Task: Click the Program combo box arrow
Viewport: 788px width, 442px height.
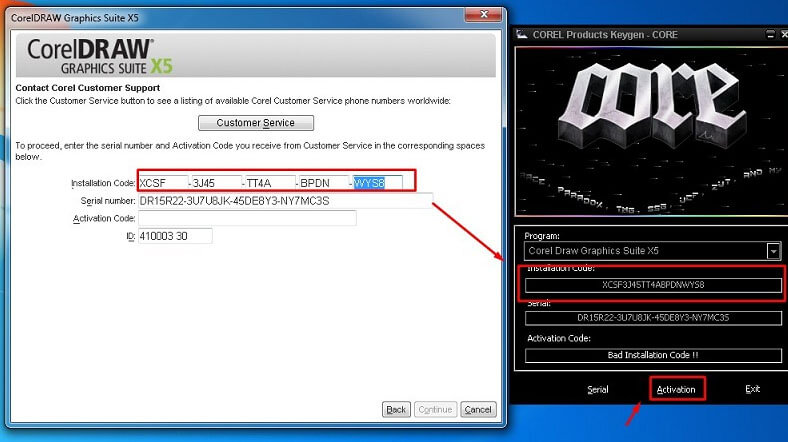Action: [x=773, y=250]
